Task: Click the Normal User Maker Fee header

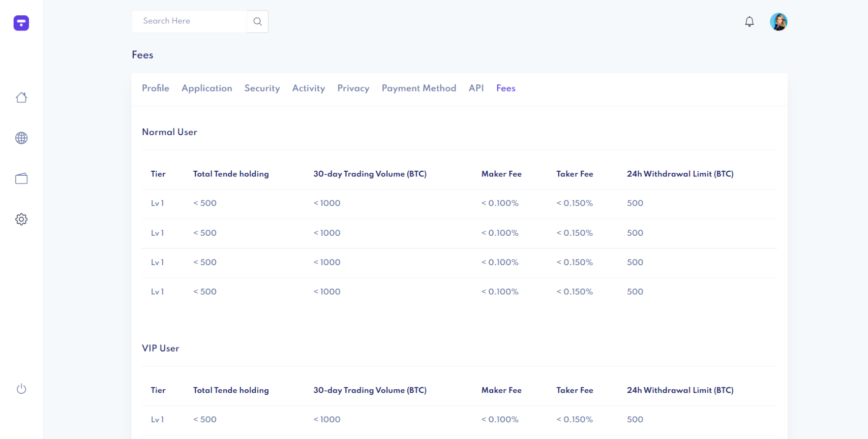Action: (501, 174)
